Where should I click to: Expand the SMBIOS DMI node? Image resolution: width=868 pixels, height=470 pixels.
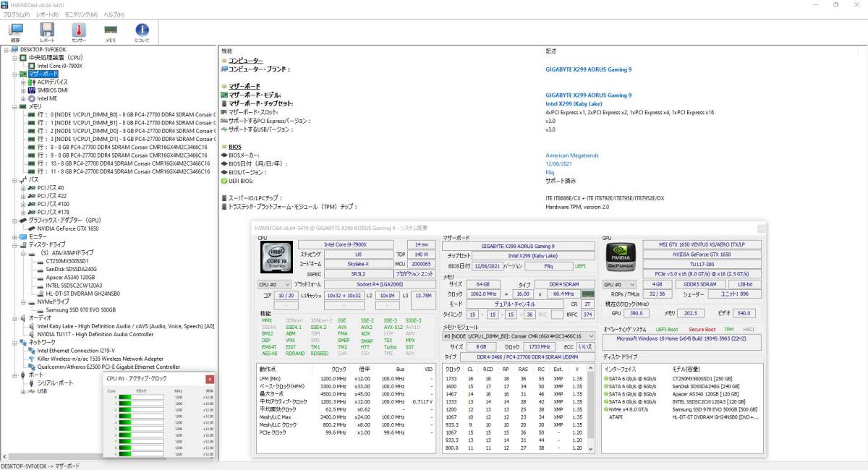click(x=23, y=90)
